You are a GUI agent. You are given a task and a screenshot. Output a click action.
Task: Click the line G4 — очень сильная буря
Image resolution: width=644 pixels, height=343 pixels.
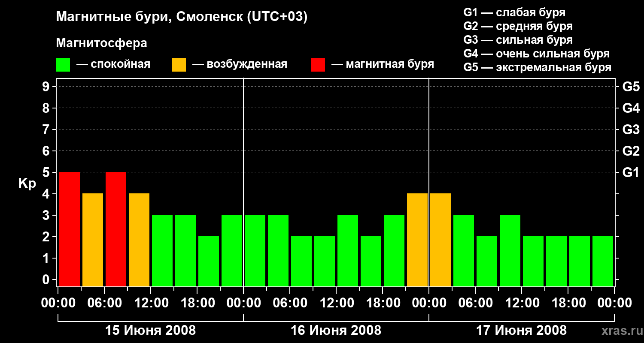[x=536, y=54]
